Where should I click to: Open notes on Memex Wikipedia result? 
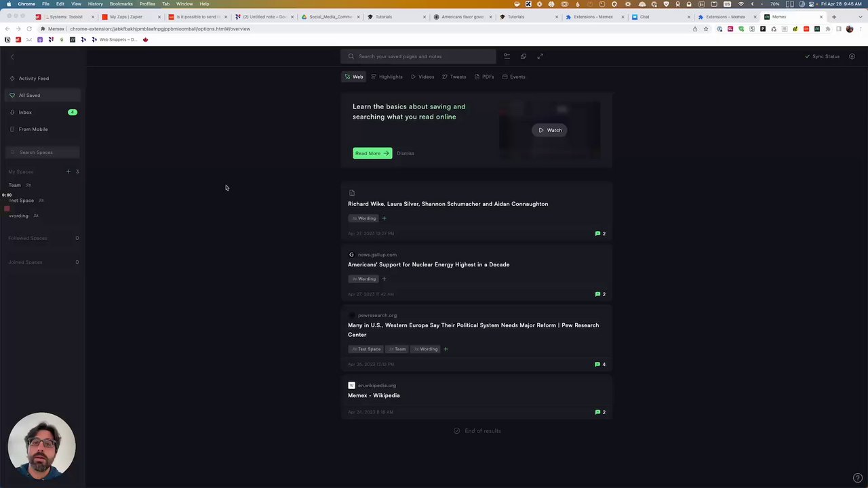click(600, 412)
